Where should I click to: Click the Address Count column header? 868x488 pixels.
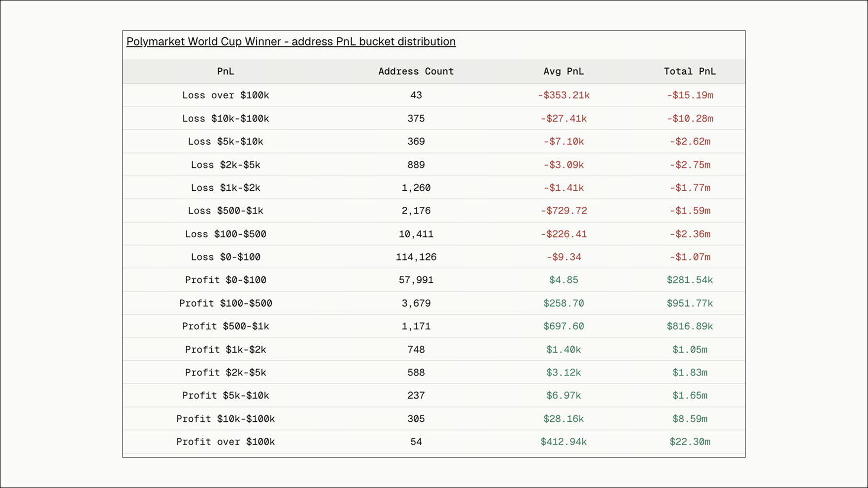(x=416, y=71)
